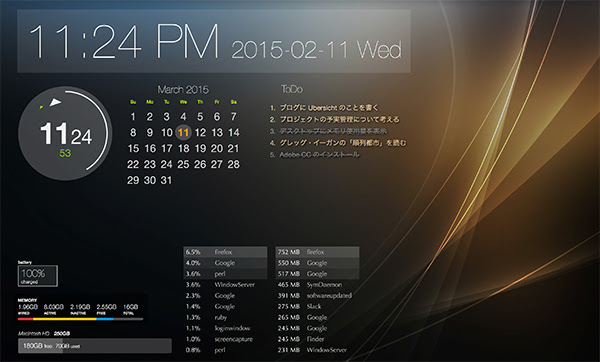Click the 4.0% Google CPU row
600x362 pixels.
225,263
